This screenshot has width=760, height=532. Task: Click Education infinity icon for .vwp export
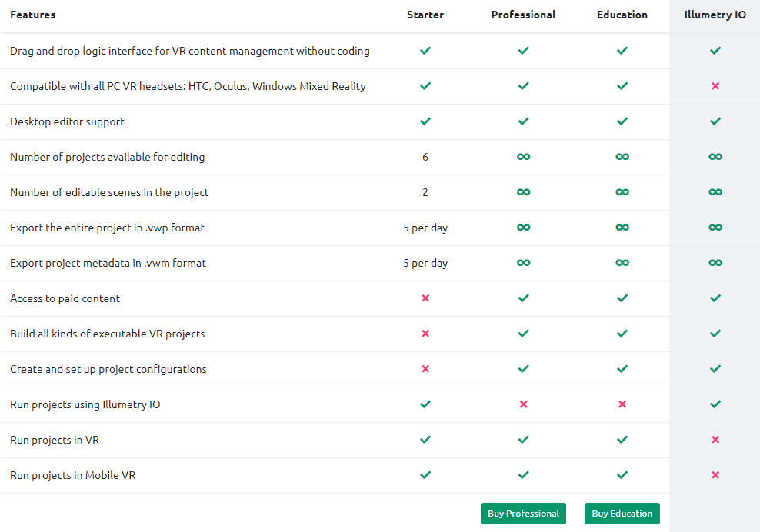coord(622,228)
